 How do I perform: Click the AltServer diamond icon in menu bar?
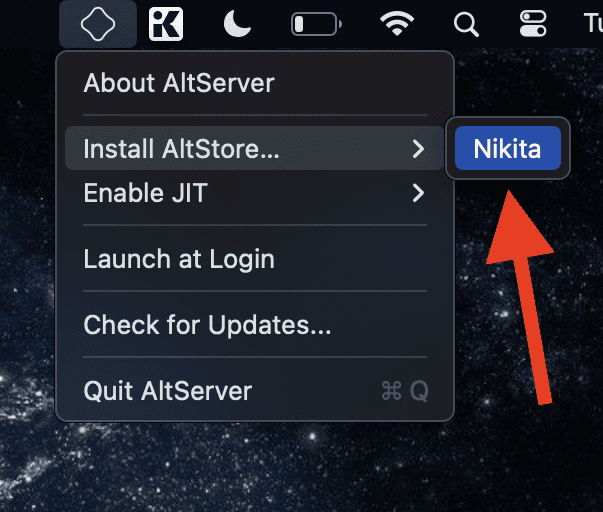click(97, 23)
